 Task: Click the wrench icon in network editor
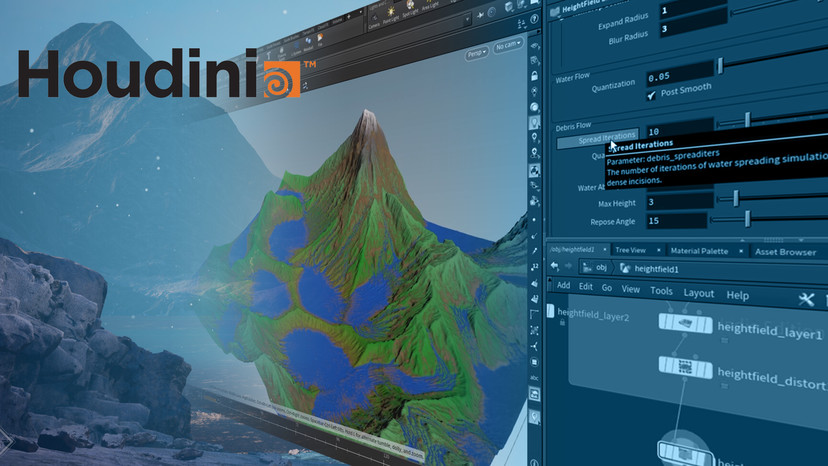806,300
